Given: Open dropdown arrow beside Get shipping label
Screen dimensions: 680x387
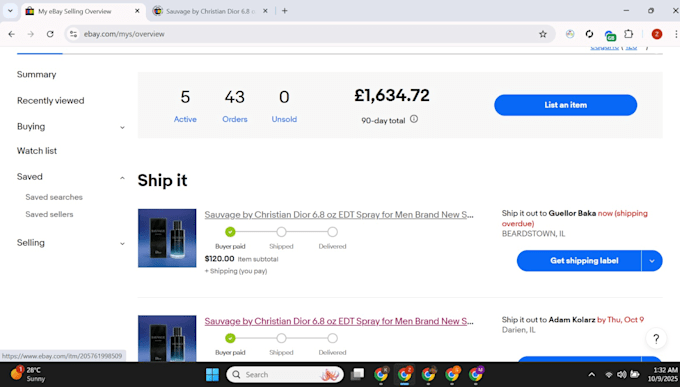Looking at the screenshot, I should (x=652, y=261).
